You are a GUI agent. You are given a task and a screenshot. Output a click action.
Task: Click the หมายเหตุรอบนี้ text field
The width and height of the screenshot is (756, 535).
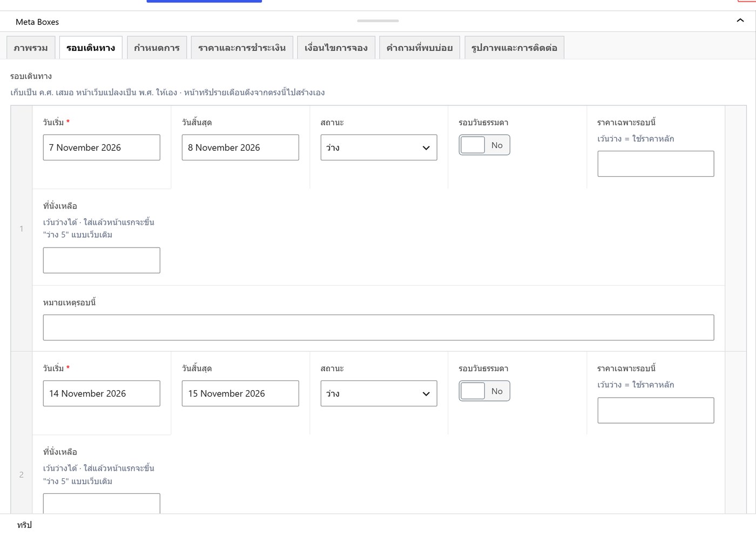click(379, 327)
